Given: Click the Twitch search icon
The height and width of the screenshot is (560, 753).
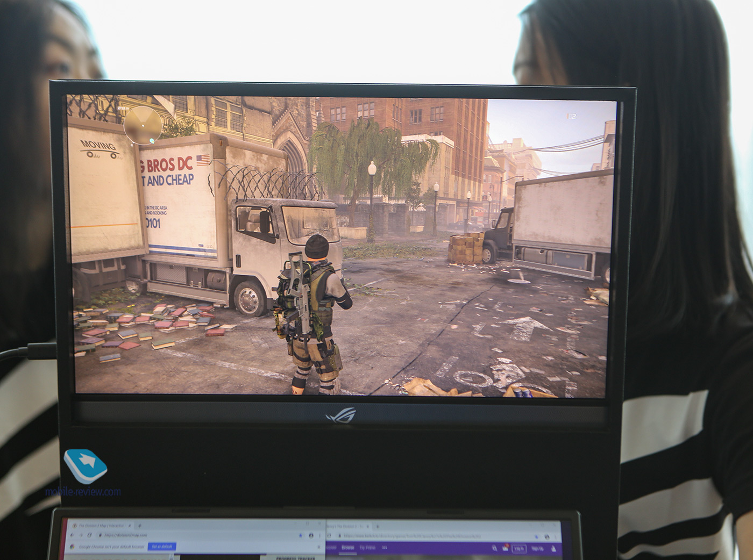Looking at the screenshot, I should [495, 549].
